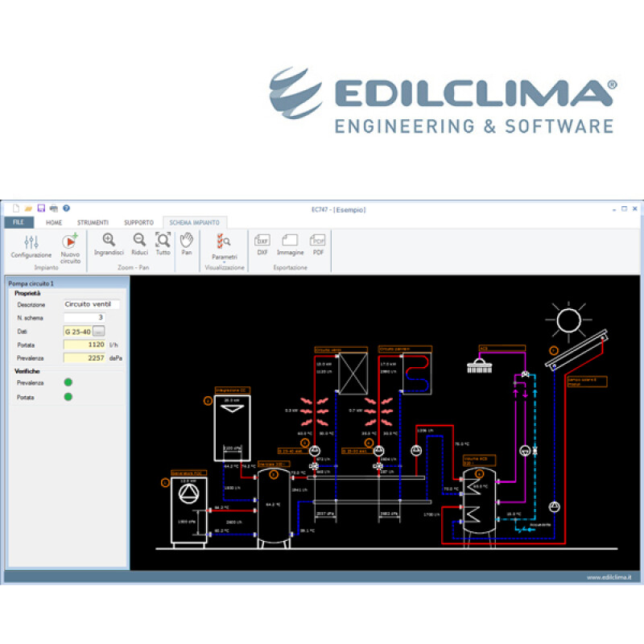Viewport: 644px width, 644px height.
Task: Click the Dati field showing G 25-40
Action: [78, 332]
